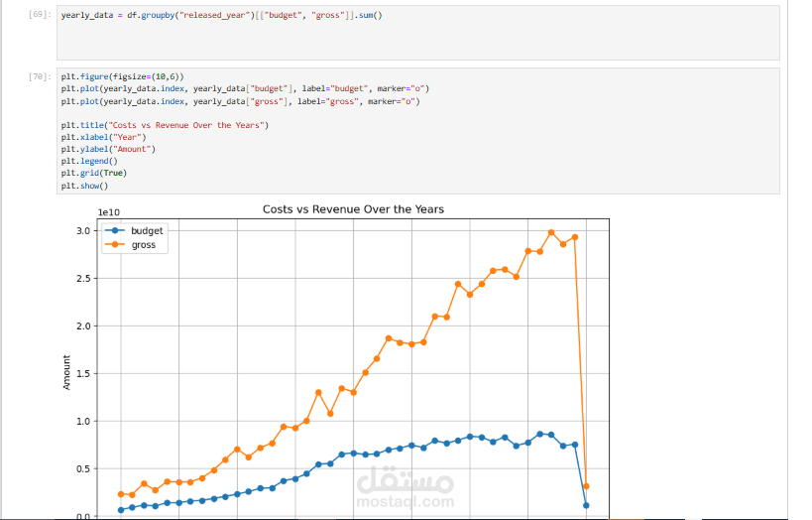Image resolution: width=812 pixels, height=520 pixels.
Task: Click the chart title text
Action: click(x=353, y=209)
